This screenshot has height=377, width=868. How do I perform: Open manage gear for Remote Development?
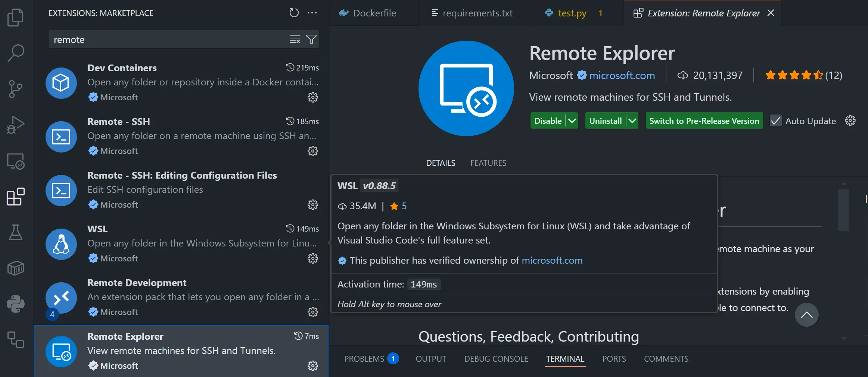(313, 312)
